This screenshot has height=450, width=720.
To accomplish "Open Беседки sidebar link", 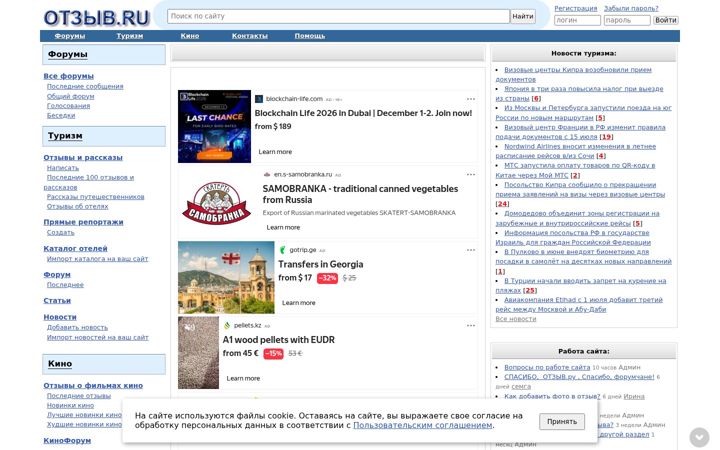I will pos(61,115).
